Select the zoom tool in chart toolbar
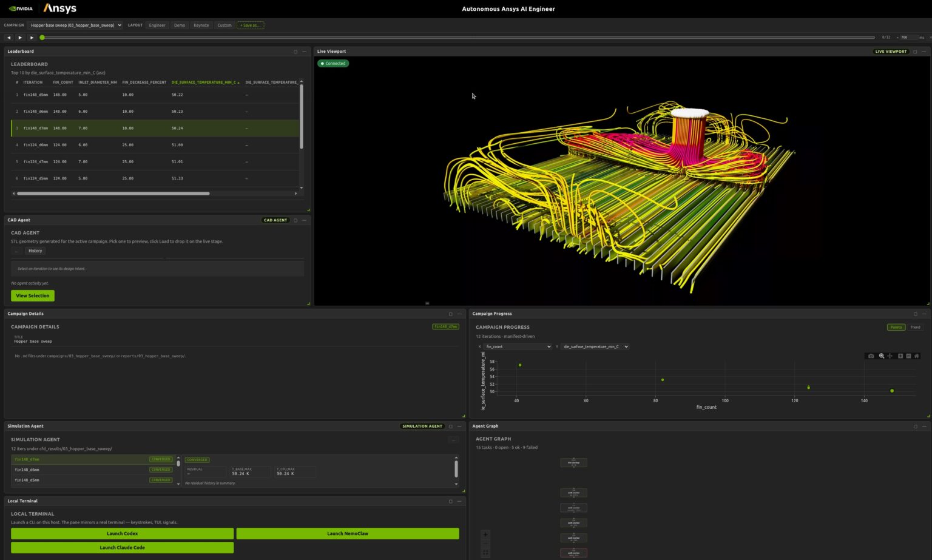The image size is (932, 560). click(882, 356)
